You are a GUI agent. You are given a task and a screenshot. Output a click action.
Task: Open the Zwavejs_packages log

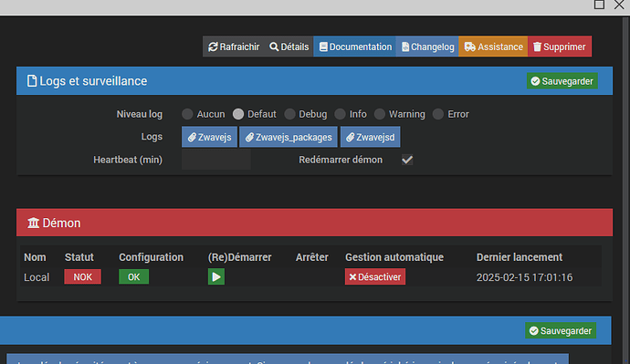289,137
